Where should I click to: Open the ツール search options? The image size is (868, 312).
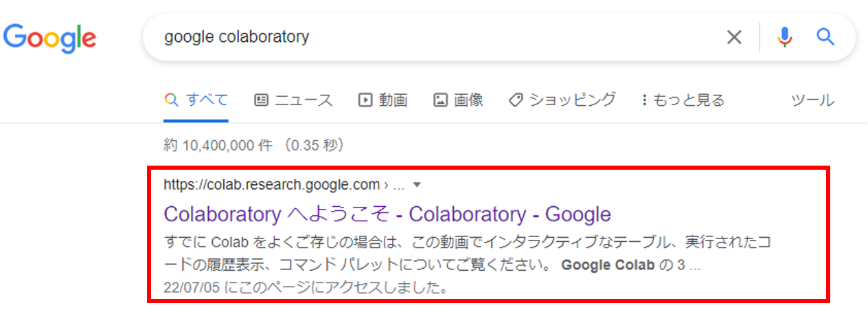812,100
